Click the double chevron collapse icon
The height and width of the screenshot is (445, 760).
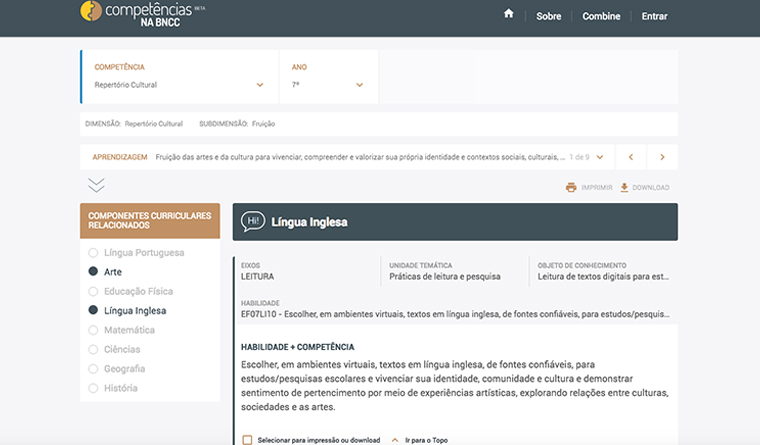point(96,185)
